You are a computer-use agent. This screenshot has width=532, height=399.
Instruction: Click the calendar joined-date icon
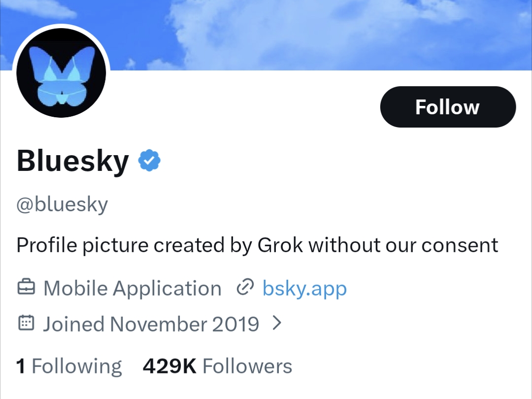(26, 324)
